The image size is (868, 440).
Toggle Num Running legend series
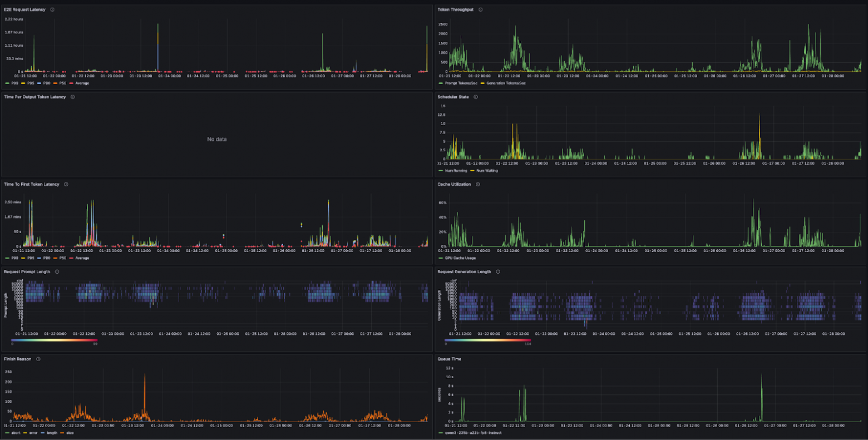(453, 171)
